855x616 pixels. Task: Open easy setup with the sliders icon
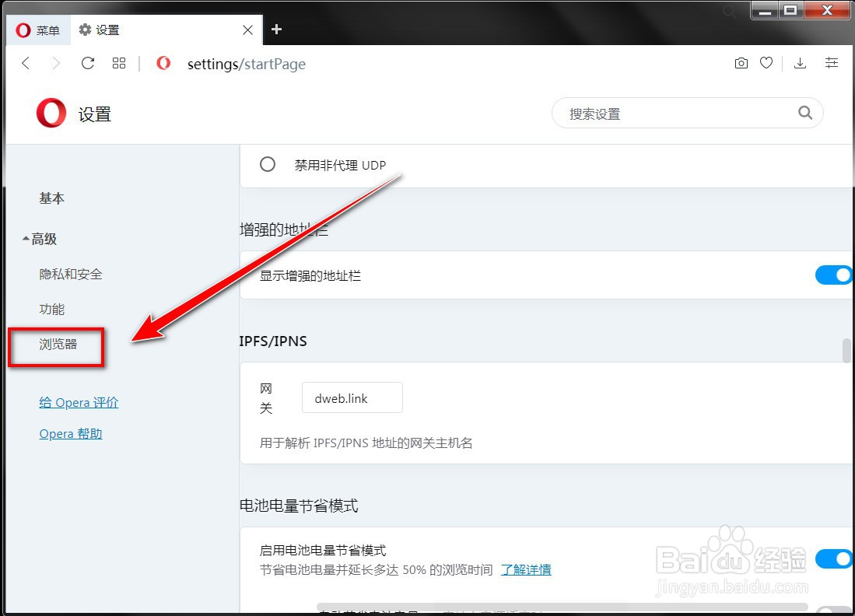[831, 63]
